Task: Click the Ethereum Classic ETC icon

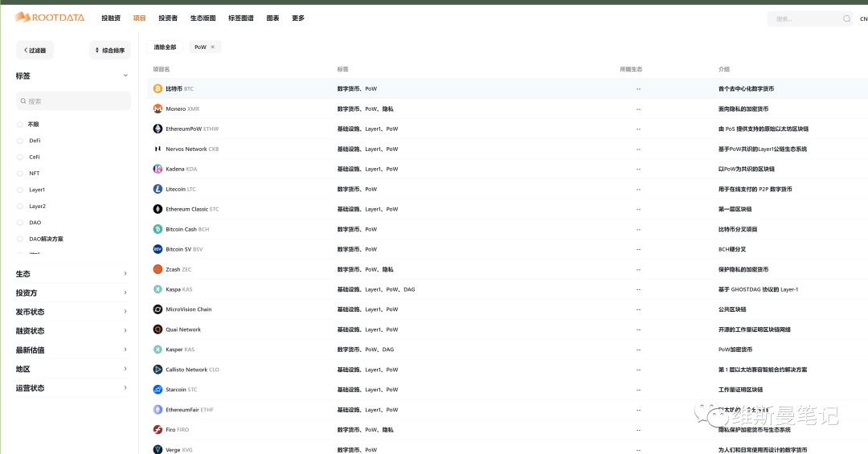Action: [158, 209]
